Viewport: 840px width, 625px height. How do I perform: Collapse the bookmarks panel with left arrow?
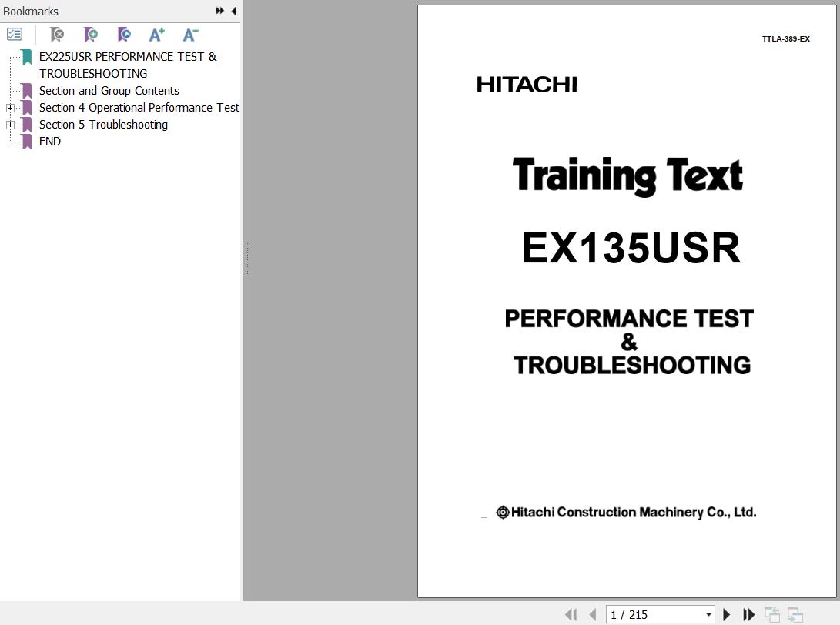[234, 11]
